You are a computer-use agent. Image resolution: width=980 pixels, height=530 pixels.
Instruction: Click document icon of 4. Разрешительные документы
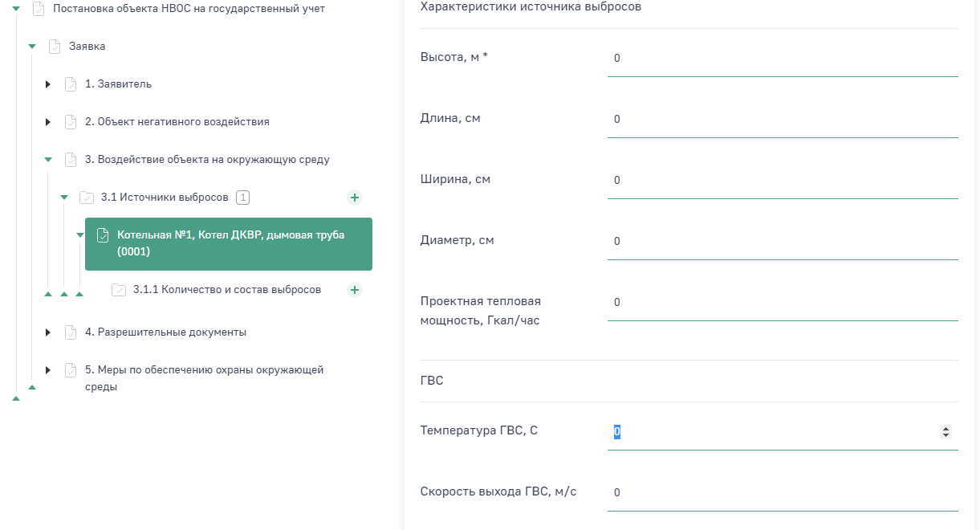(71, 332)
